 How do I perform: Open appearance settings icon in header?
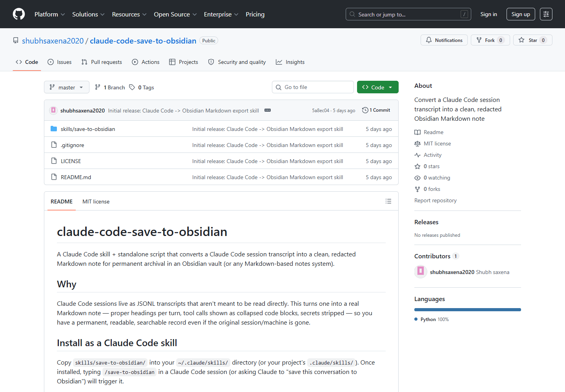(x=546, y=14)
